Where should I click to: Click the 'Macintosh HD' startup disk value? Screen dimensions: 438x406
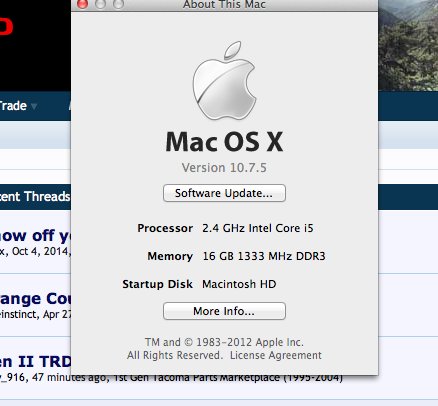coord(239,284)
